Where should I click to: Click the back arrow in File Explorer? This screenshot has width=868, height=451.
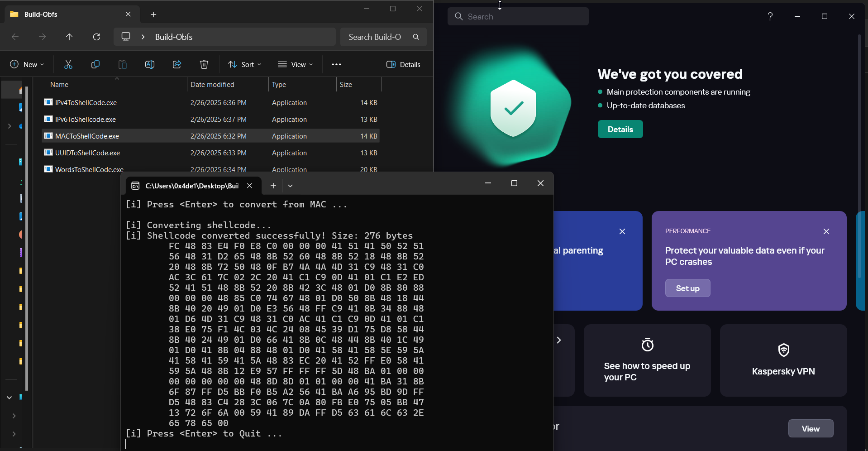point(15,37)
